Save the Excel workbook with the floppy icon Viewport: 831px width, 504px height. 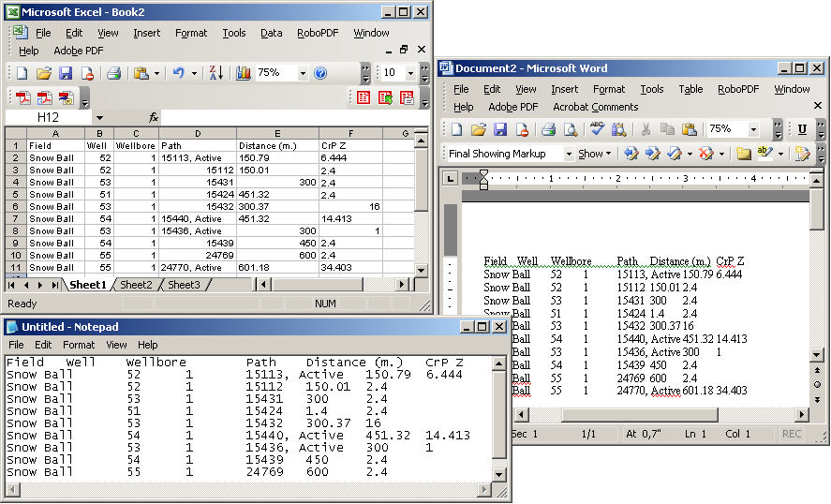pyautogui.click(x=66, y=73)
